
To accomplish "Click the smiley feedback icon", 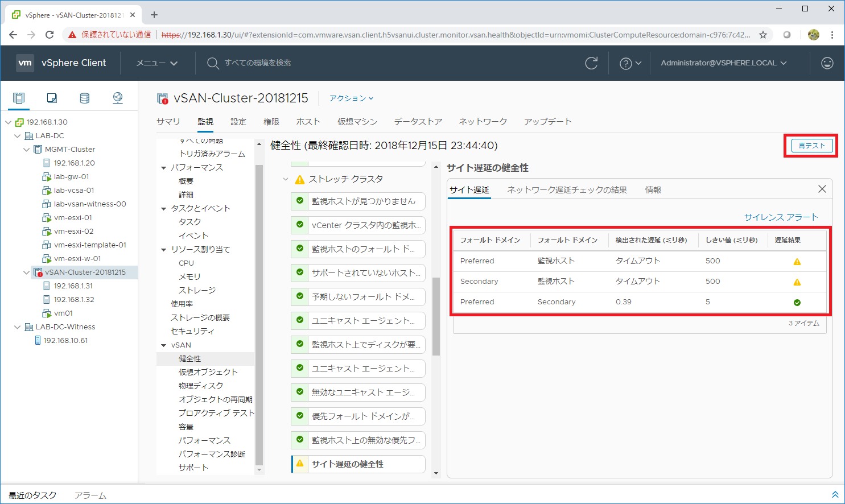I will pos(827,63).
